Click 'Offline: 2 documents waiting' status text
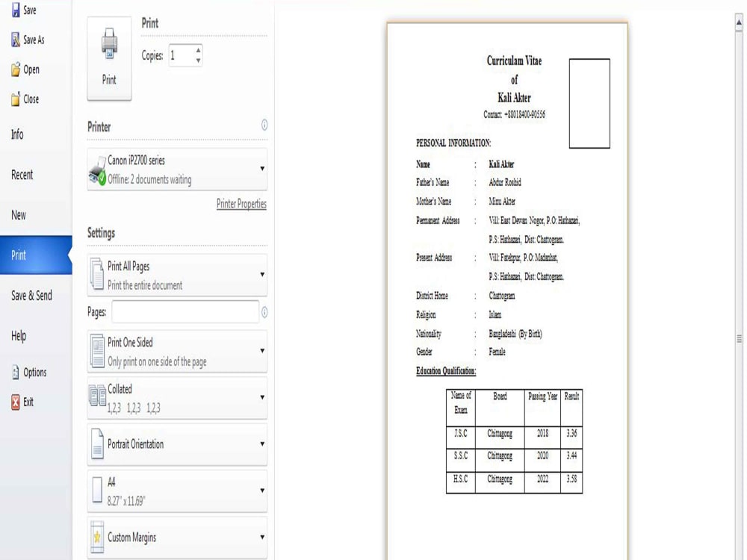Viewport: 747px width, 560px height. 149,179
